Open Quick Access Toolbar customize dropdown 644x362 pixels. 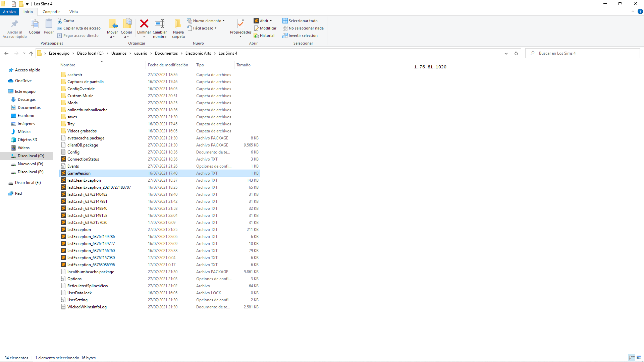pyautogui.click(x=27, y=4)
